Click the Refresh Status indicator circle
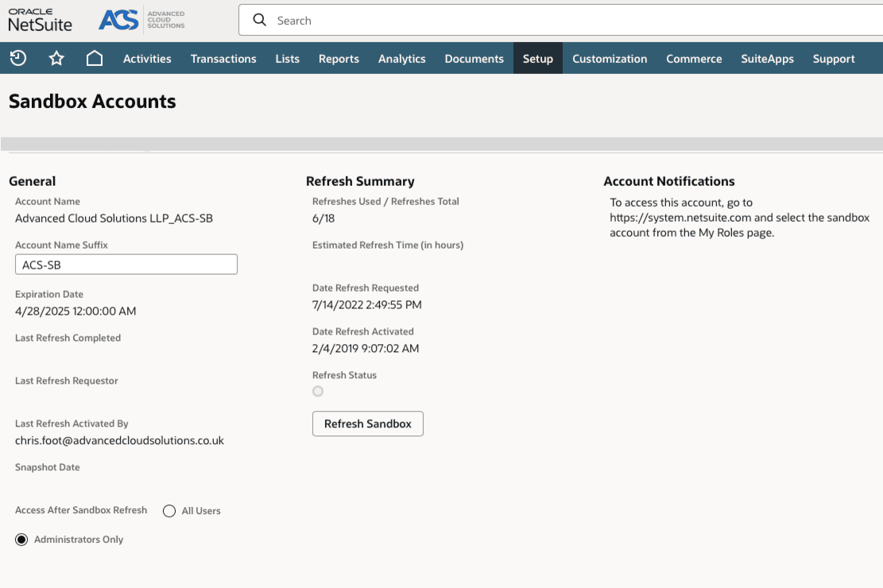883x588 pixels. [x=318, y=392]
